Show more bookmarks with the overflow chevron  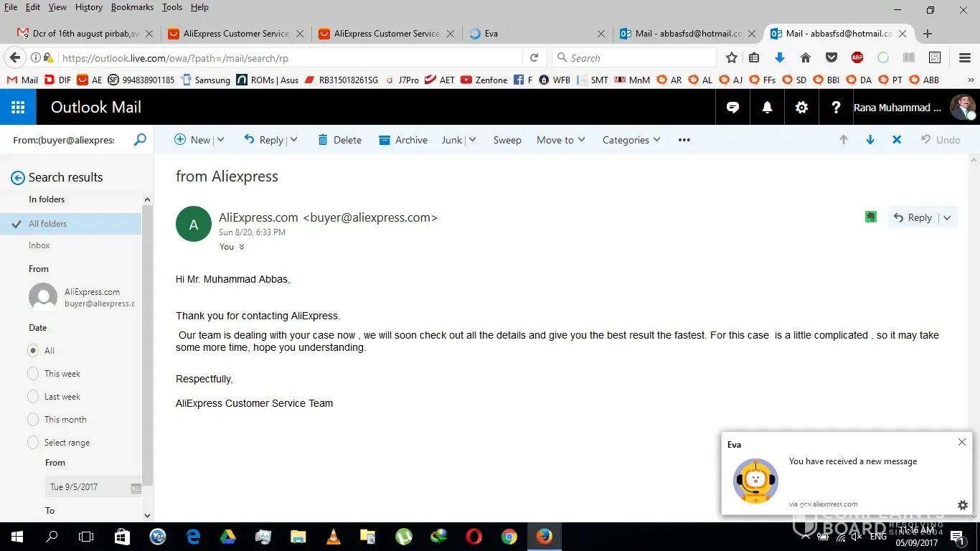coord(971,80)
